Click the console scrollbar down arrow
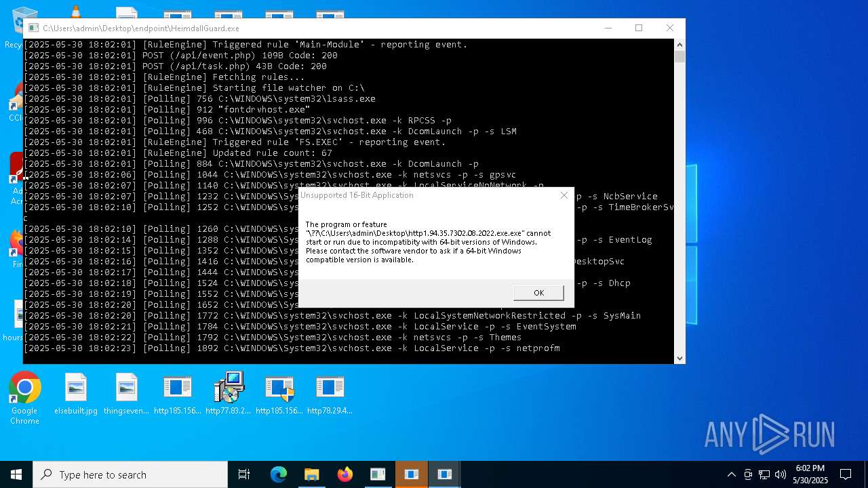 pyautogui.click(x=679, y=358)
